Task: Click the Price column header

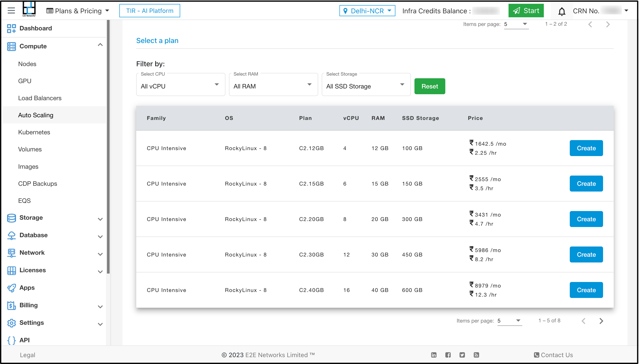Action: (x=475, y=118)
